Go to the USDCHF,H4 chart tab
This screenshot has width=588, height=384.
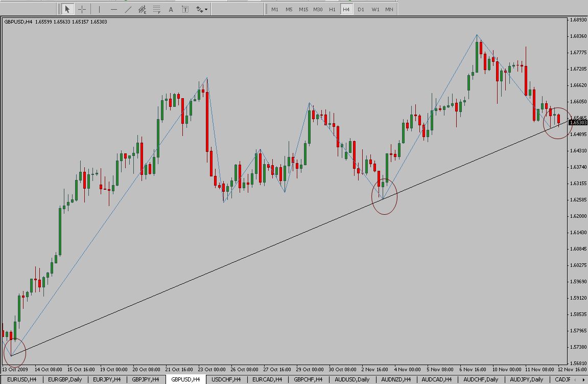[226, 379]
